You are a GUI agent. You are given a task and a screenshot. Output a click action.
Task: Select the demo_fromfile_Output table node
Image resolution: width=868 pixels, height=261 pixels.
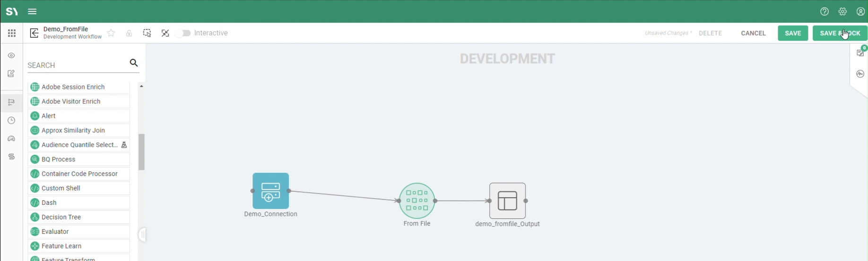(x=507, y=201)
